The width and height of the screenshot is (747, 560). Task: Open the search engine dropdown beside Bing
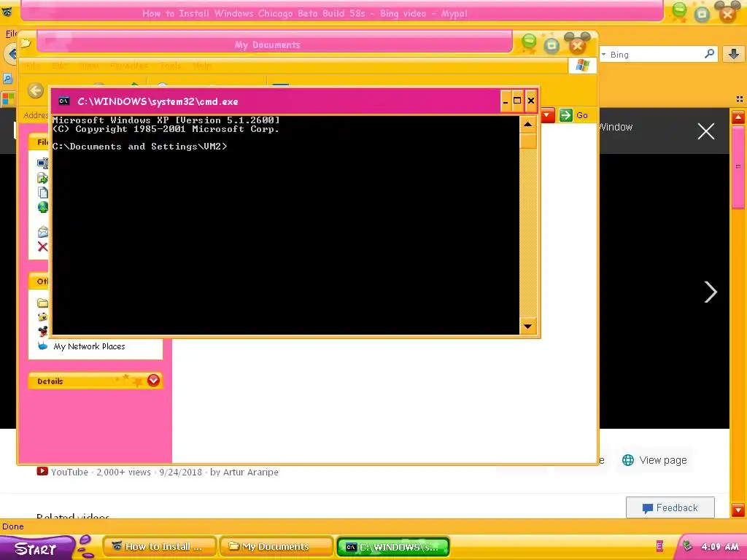pyautogui.click(x=603, y=54)
